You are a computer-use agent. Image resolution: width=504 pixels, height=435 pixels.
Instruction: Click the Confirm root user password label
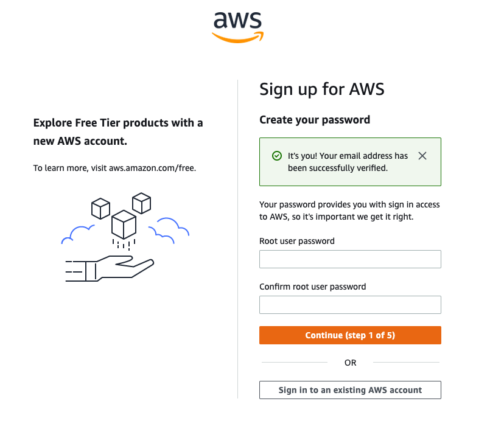[312, 287]
